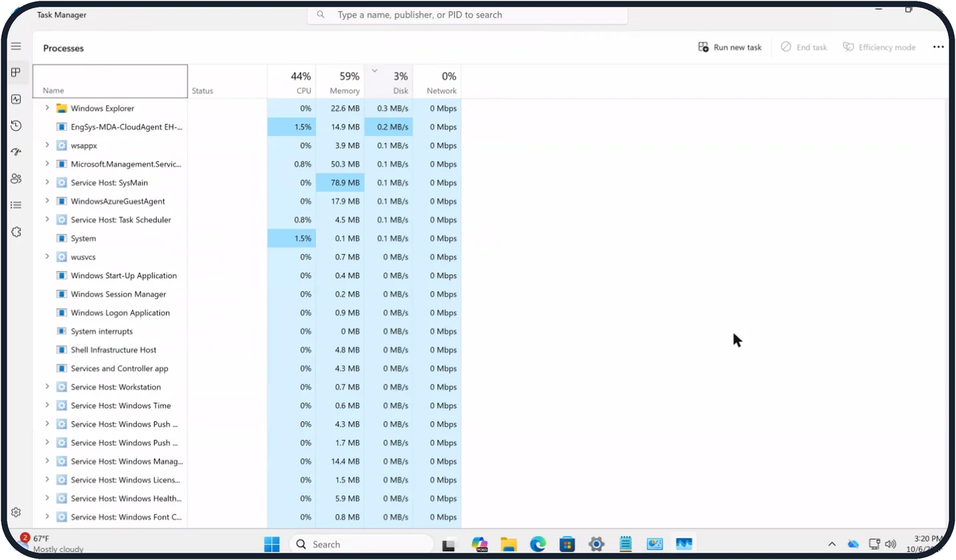The image size is (956, 560).
Task: Click the 22.6 MB memory value
Action: tap(345, 108)
